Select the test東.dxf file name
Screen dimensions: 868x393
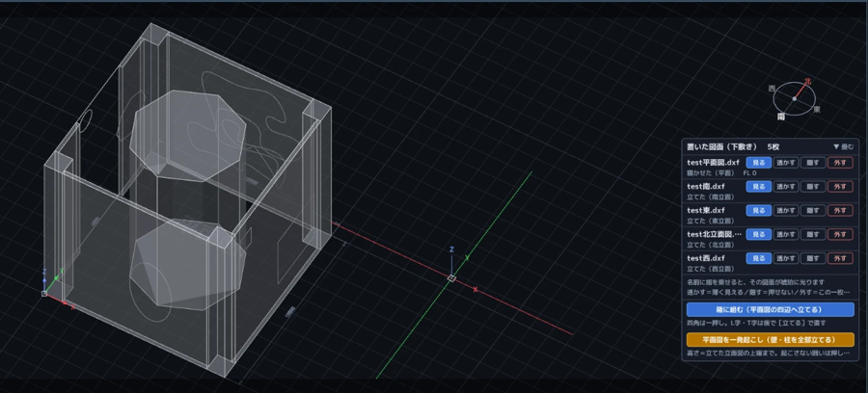pyautogui.click(x=706, y=210)
